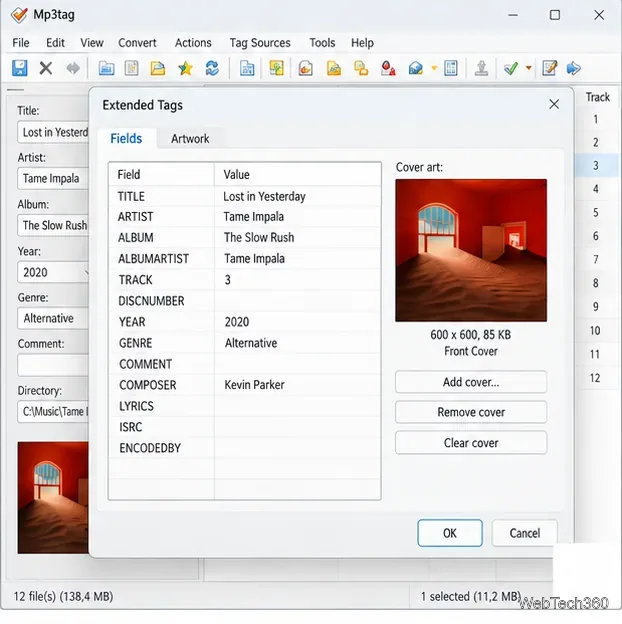
Task: Click the empty Comment field in the main panel
Action: click(53, 365)
